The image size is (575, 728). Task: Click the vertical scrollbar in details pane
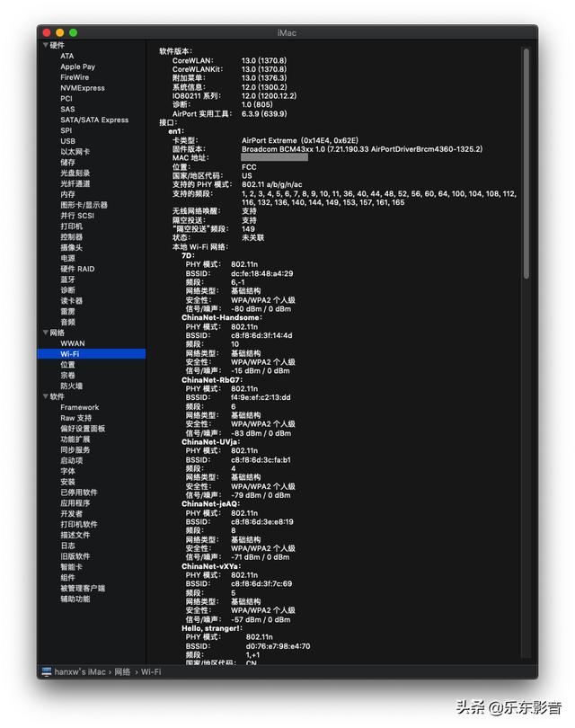526,164
